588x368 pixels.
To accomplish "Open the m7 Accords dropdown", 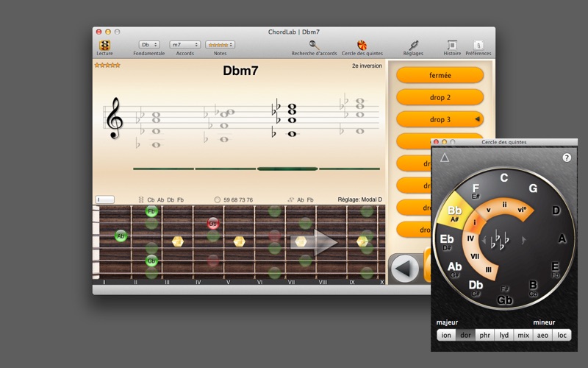I will pyautogui.click(x=185, y=45).
